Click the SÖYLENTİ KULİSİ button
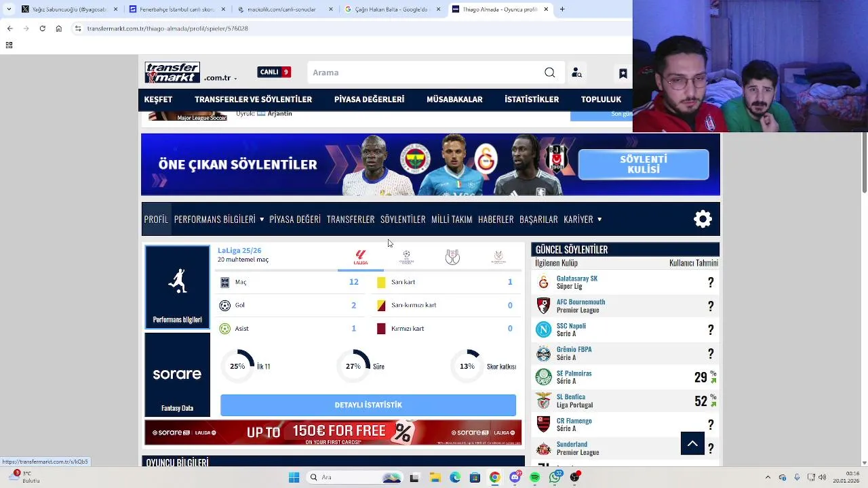Viewport: 868px width, 488px height. pos(644,164)
